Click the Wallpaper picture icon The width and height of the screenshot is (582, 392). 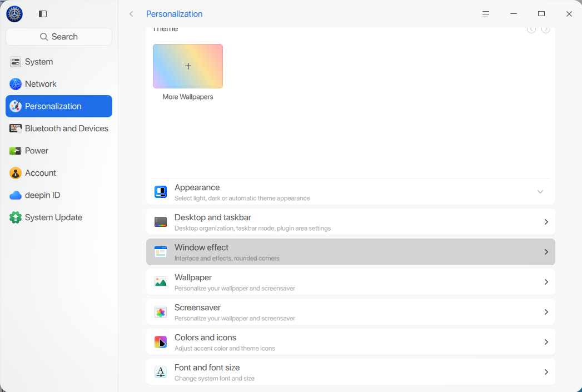click(x=161, y=282)
